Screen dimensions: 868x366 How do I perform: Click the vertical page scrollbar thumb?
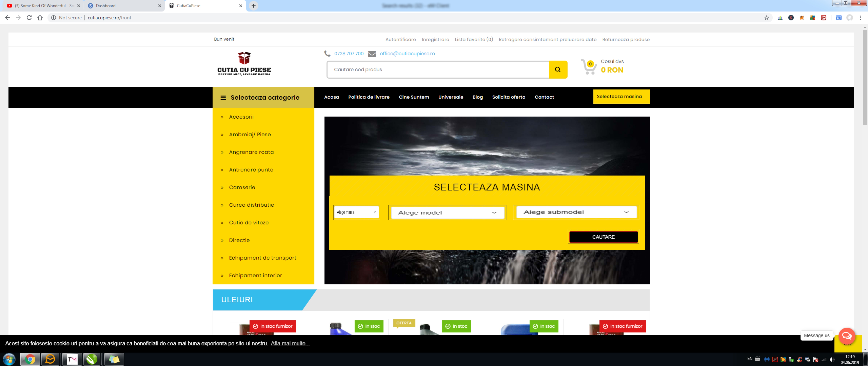[865, 77]
